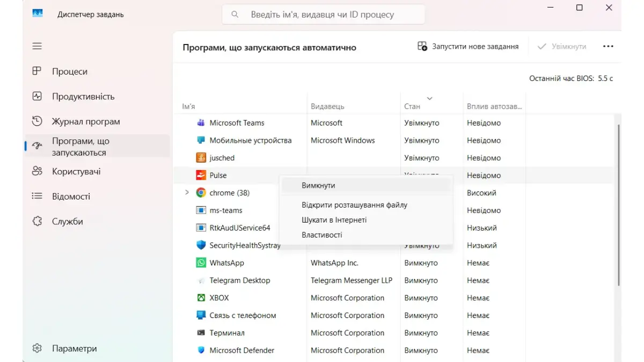Click the Мобильные устройства app icon

pos(201,141)
